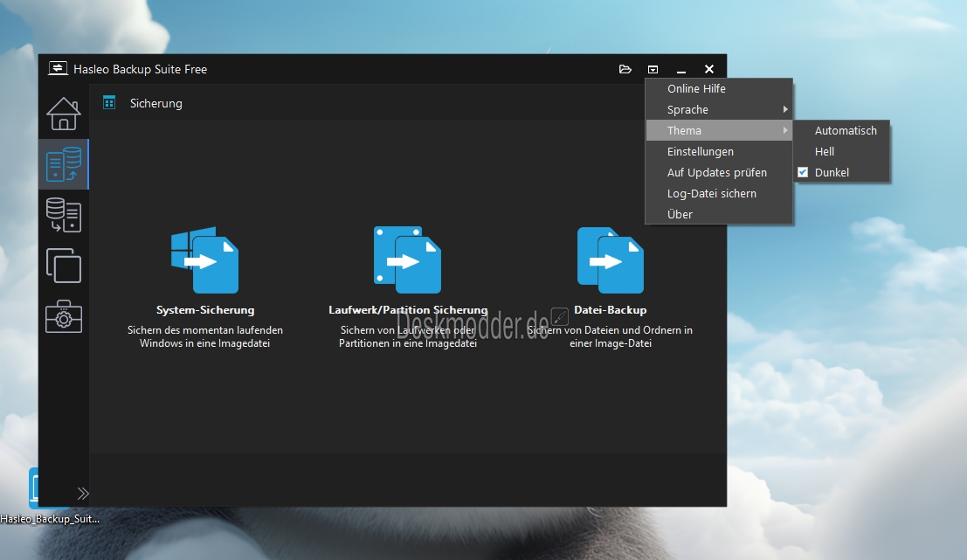Viewport: 967px width, 560px height.
Task: Open the Backup (Sicherung) sidebar section
Action: pyautogui.click(x=64, y=164)
